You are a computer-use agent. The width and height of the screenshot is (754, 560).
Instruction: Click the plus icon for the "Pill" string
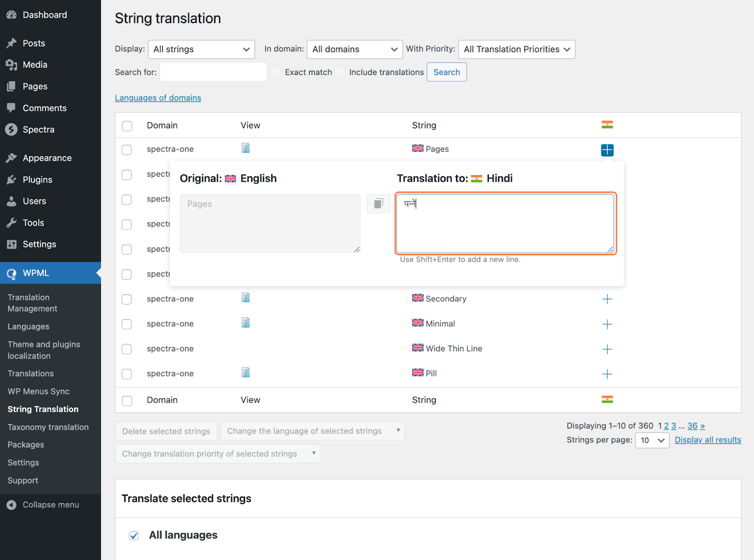[x=607, y=374]
